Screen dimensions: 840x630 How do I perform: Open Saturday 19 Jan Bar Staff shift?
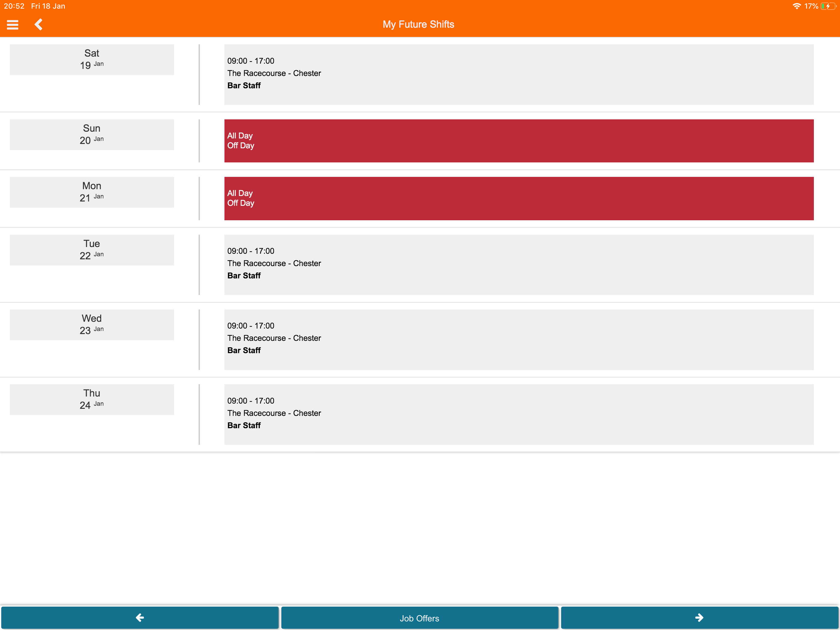click(x=518, y=74)
